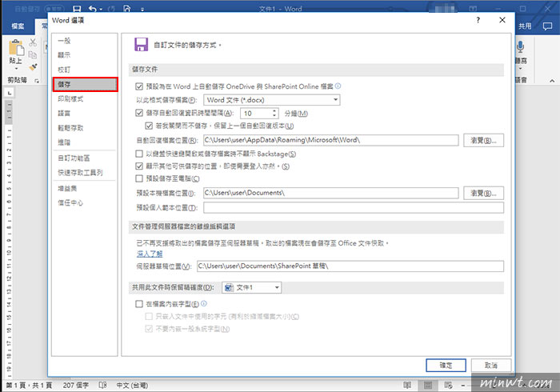
Task: Click 瀏覽 button beside autorecover file location
Action: coord(483,140)
